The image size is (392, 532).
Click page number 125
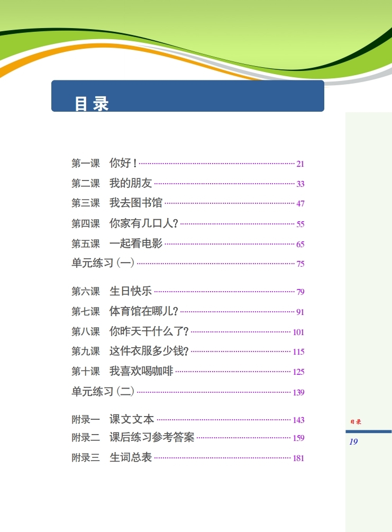click(298, 372)
